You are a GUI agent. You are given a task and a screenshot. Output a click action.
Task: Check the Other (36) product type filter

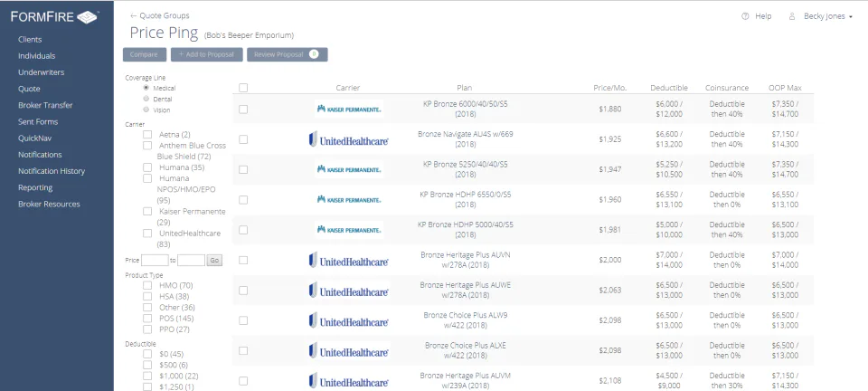[147, 308]
